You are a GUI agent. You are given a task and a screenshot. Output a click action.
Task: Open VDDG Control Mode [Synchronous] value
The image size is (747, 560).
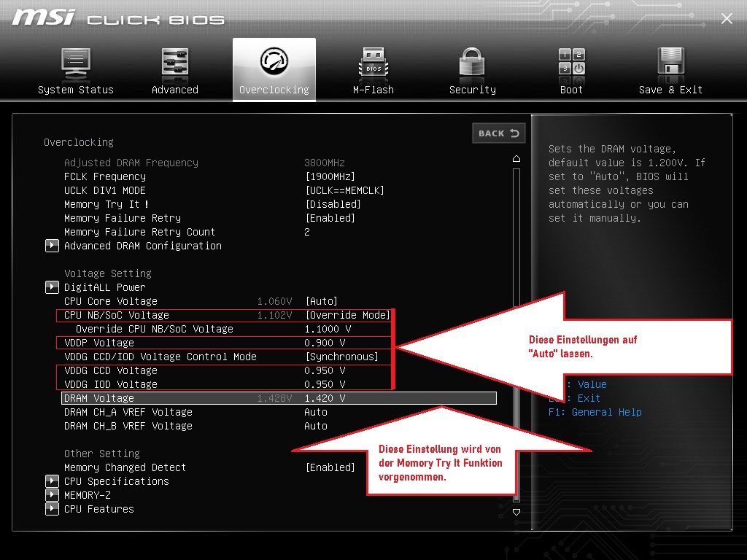pos(341,357)
